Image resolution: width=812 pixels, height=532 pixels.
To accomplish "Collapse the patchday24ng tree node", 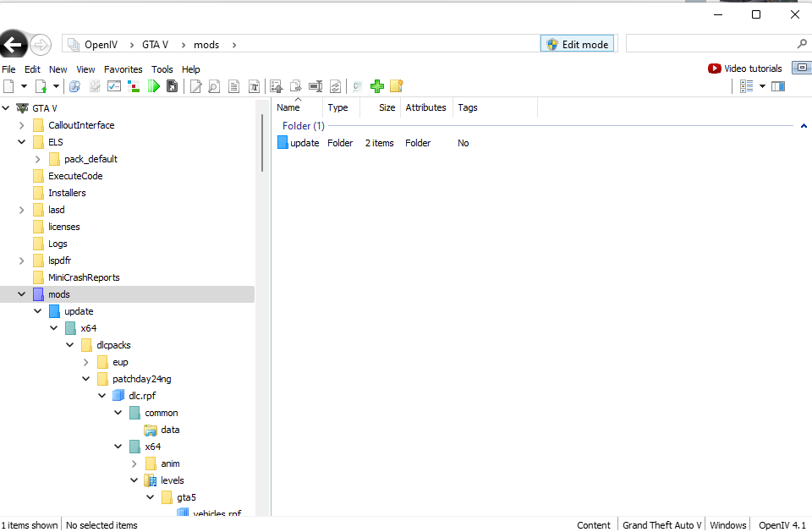I will click(x=86, y=379).
